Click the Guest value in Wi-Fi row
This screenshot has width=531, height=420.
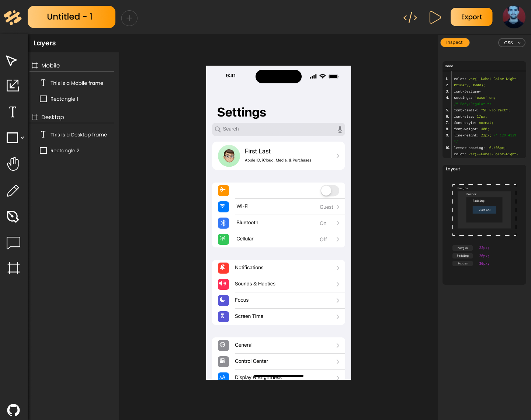tap(326, 207)
